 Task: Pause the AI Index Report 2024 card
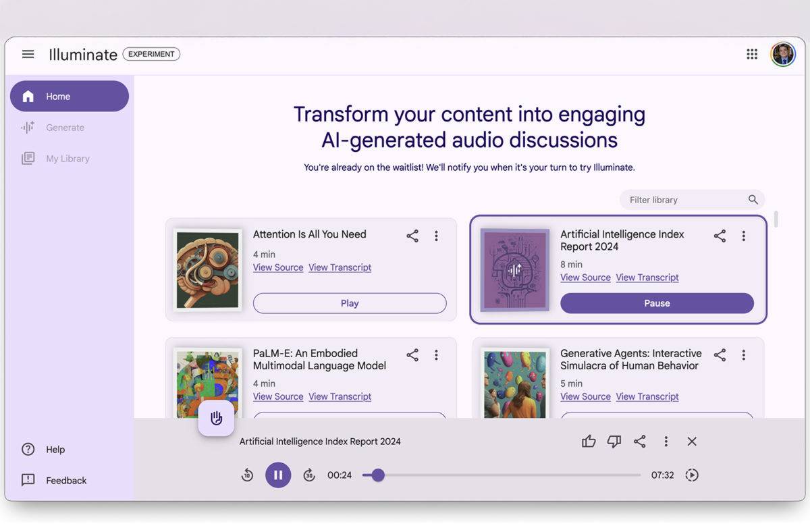[x=657, y=303]
